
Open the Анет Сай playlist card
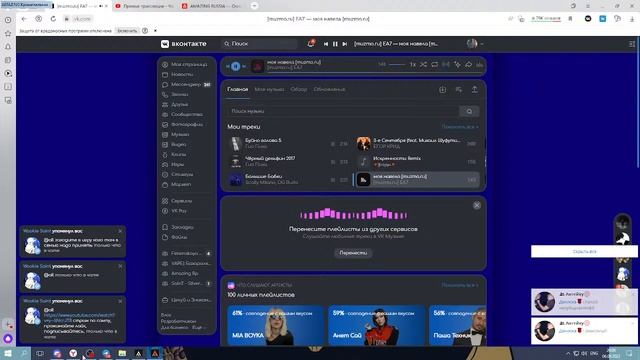pyautogui.click(x=376, y=325)
